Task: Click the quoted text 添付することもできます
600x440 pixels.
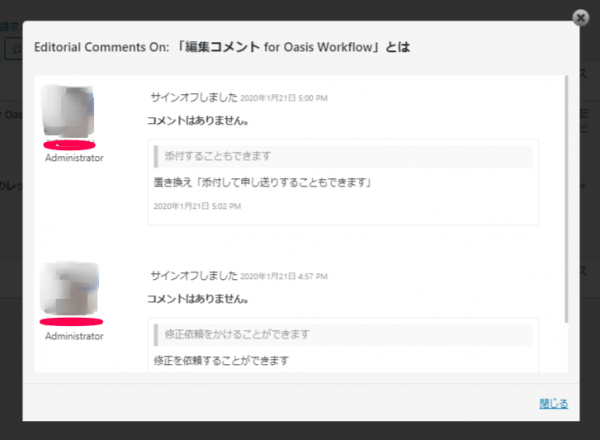Action: tap(217, 156)
